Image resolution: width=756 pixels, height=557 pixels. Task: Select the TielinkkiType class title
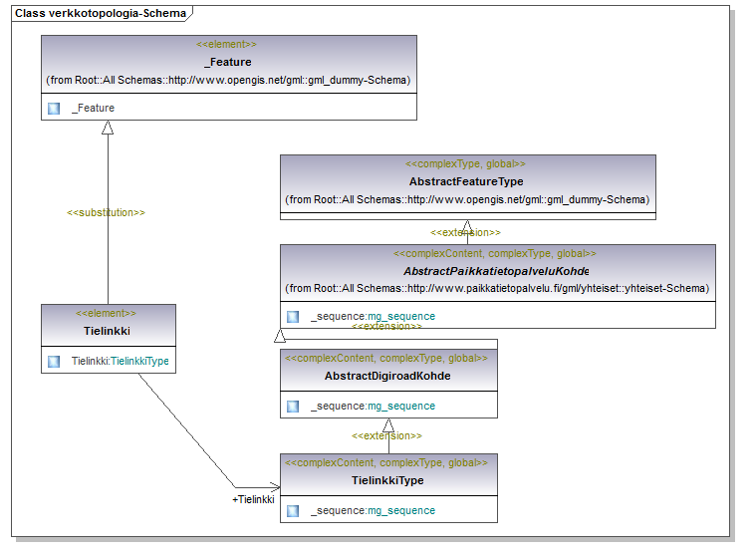[x=387, y=481]
